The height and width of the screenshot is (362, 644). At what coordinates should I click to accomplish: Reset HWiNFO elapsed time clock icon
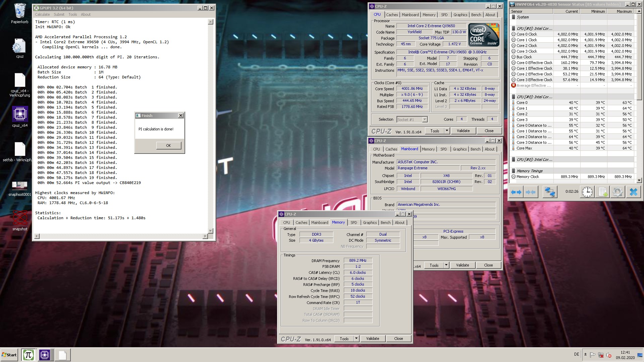(587, 192)
